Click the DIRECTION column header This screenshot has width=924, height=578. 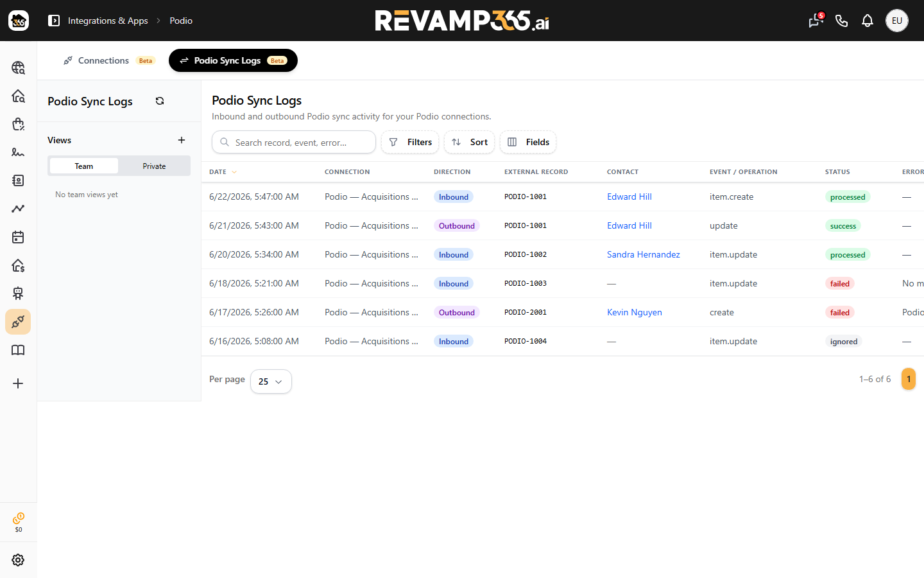click(452, 171)
